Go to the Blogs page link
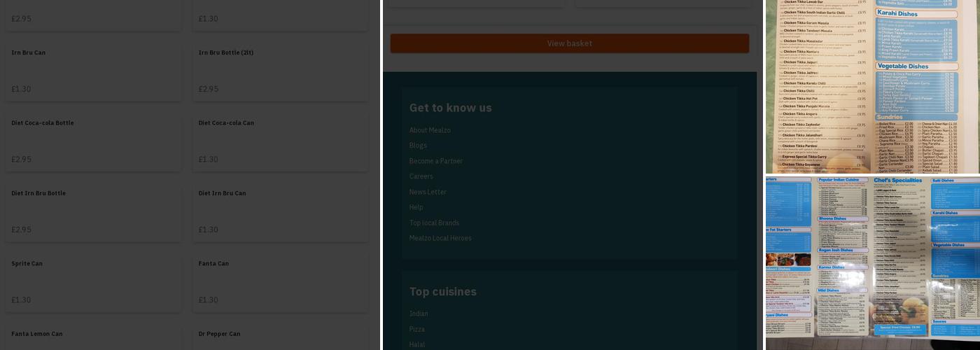Image resolution: width=980 pixels, height=350 pixels. point(418,146)
